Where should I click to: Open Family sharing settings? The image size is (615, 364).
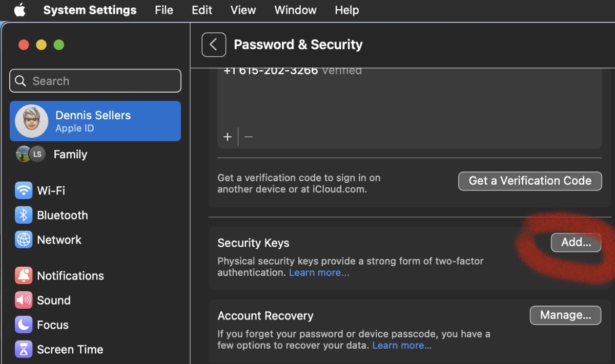point(70,154)
